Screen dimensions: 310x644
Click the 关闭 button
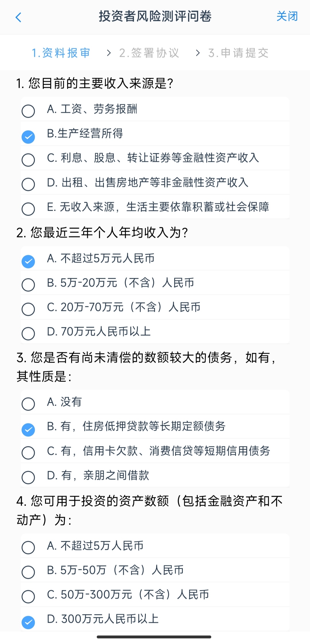point(287,16)
